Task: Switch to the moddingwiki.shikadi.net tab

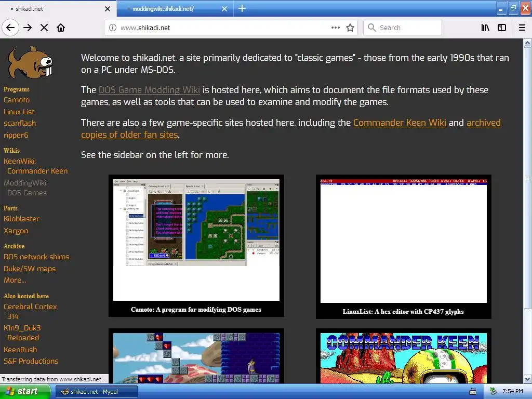Action: [175, 9]
